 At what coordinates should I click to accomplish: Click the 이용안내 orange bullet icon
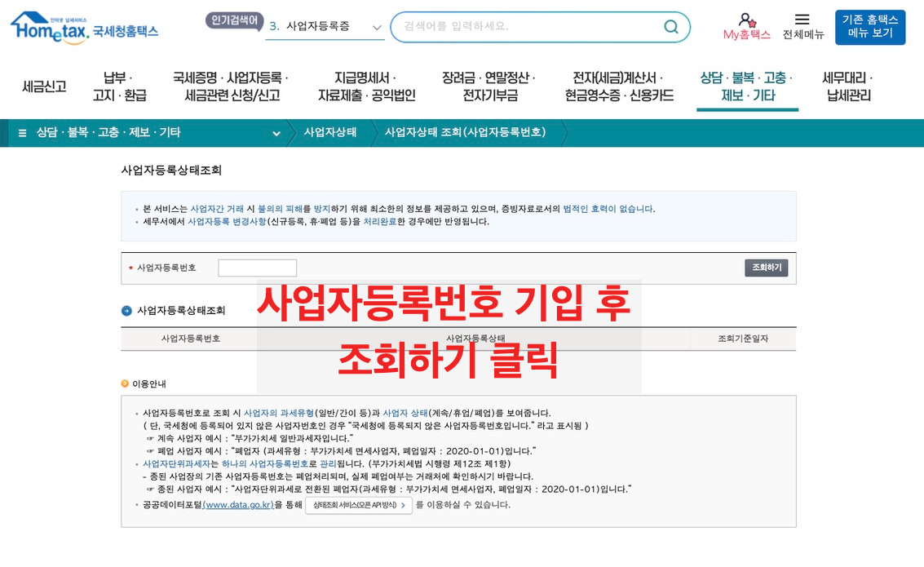pyautogui.click(x=125, y=383)
